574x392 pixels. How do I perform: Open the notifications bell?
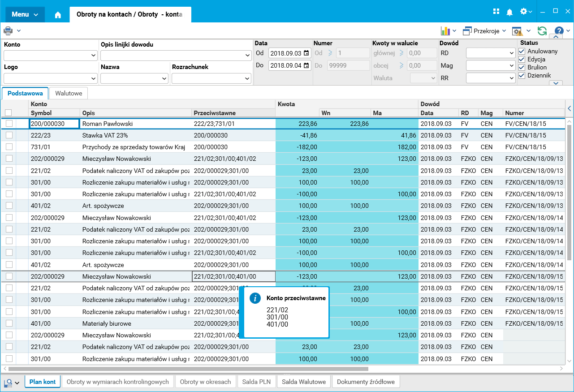(x=509, y=12)
